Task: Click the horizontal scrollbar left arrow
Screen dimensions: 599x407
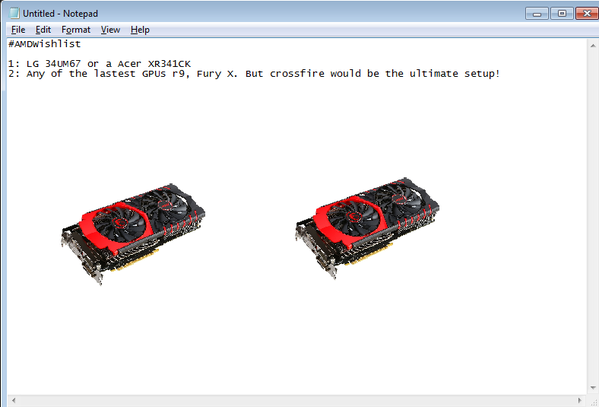Action: coord(14,401)
